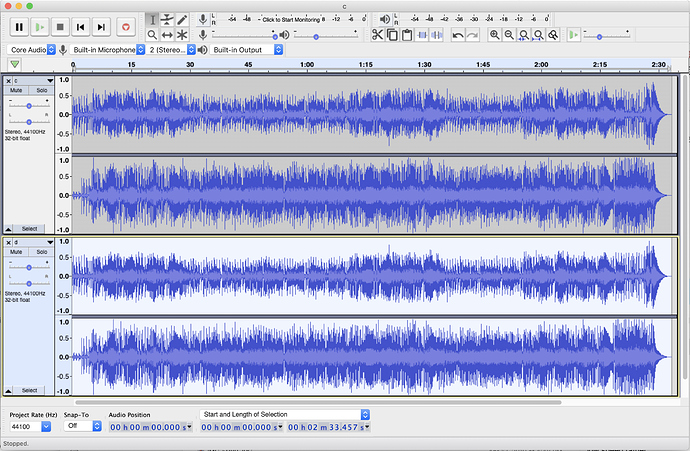Select the Multi-Tool asterisk
690x451 pixels.
pyautogui.click(x=182, y=35)
